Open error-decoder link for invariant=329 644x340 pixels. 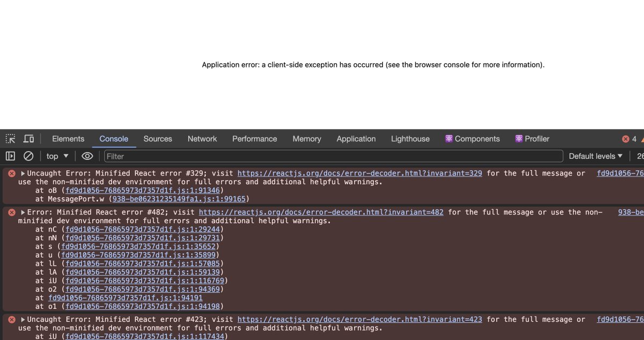click(x=360, y=173)
